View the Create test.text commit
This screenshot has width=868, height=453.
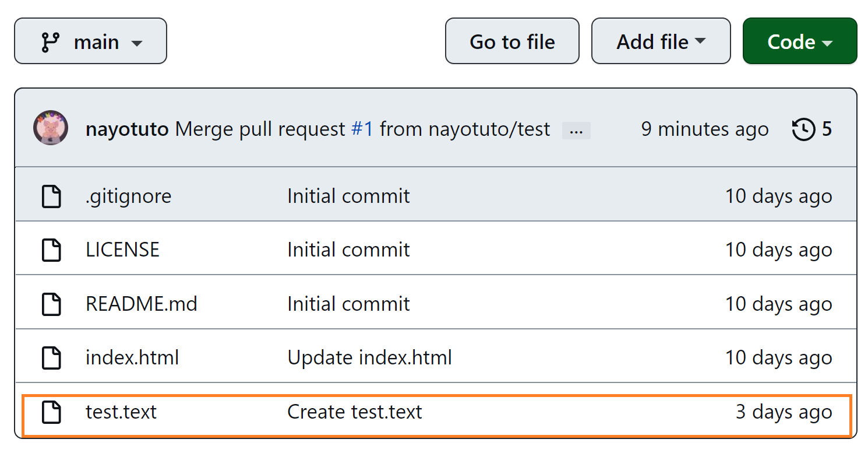(354, 412)
